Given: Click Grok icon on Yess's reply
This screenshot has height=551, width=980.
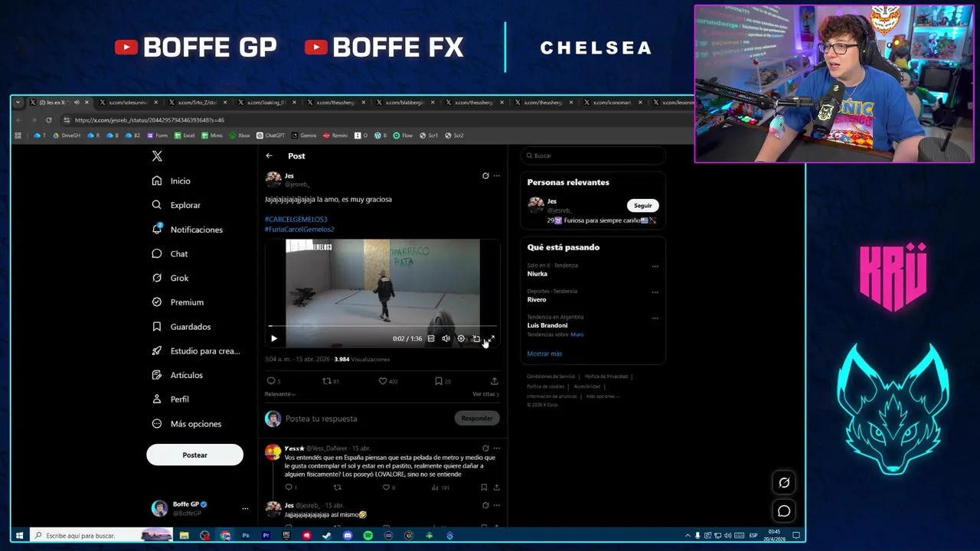Looking at the screenshot, I should coord(485,448).
